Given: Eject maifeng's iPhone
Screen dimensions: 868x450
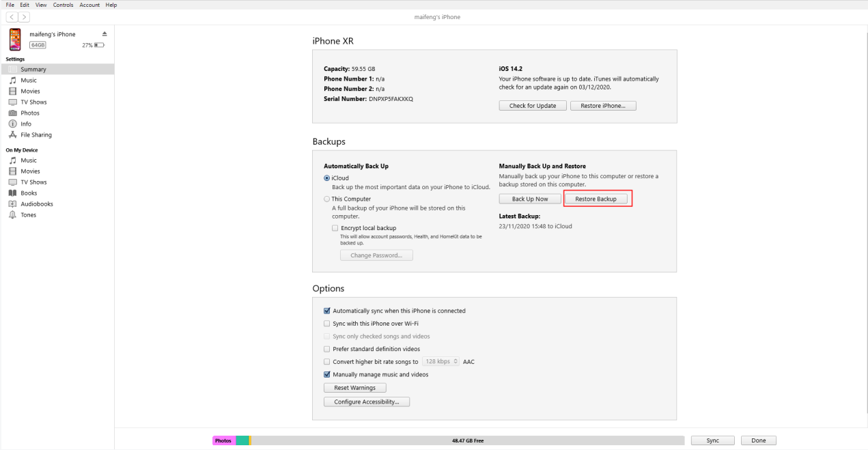Looking at the screenshot, I should (104, 34).
